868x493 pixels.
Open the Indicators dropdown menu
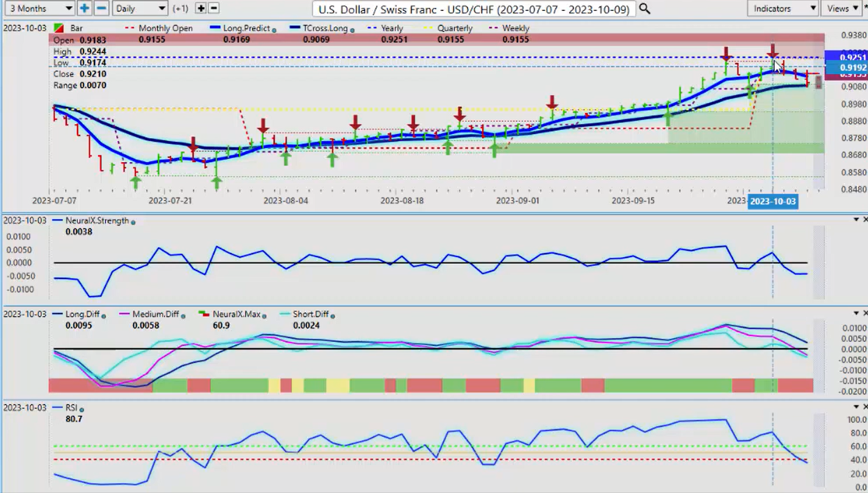pos(783,9)
